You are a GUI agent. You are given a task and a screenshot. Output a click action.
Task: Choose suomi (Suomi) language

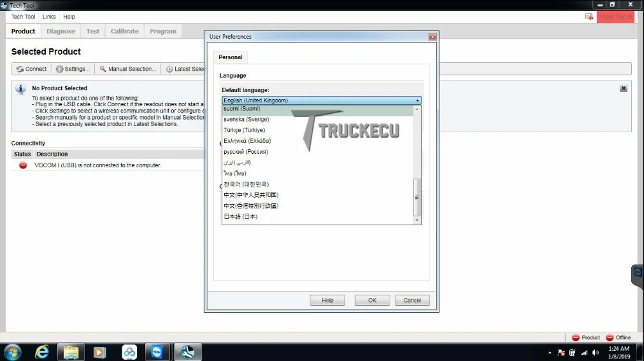click(x=317, y=109)
